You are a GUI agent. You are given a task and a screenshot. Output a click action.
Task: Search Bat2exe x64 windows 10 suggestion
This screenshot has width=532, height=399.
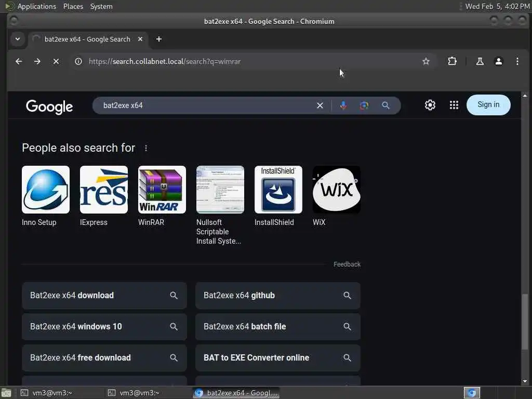point(104,327)
